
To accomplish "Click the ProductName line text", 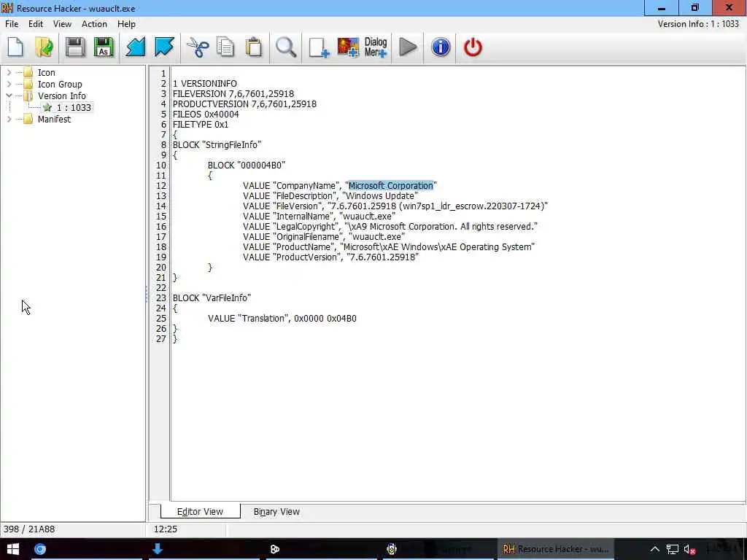I will 389,247.
